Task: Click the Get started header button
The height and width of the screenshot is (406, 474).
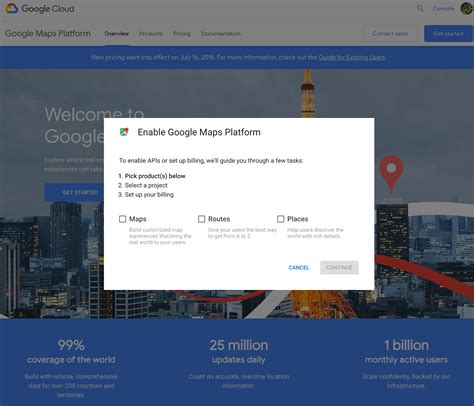Action: 448,34
